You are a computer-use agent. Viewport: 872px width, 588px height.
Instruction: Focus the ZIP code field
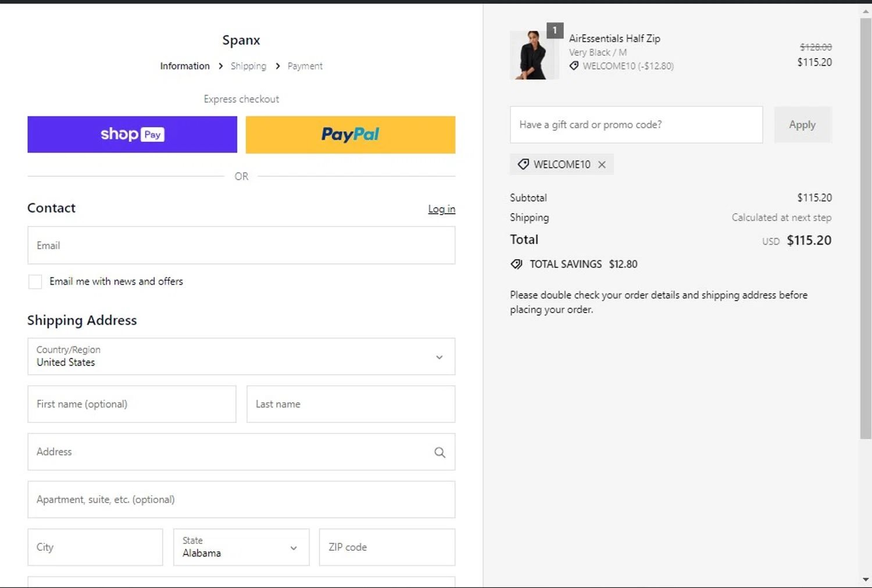(387, 547)
